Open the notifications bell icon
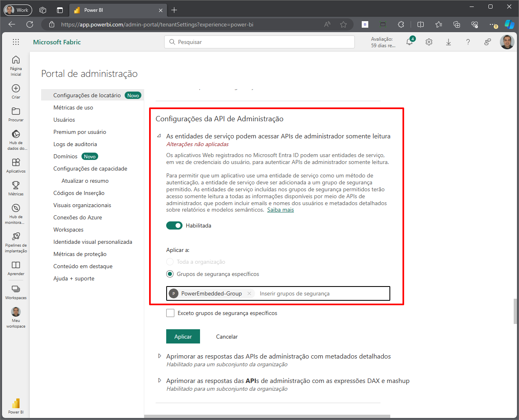The image size is (519, 420). pos(409,42)
